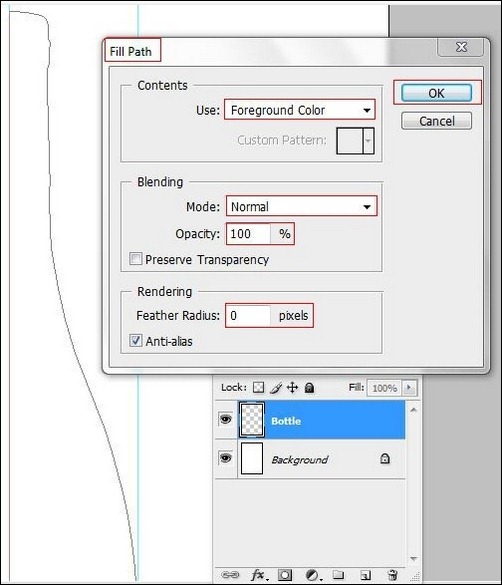Open the Use Foreground Color dropdown

coord(300,110)
